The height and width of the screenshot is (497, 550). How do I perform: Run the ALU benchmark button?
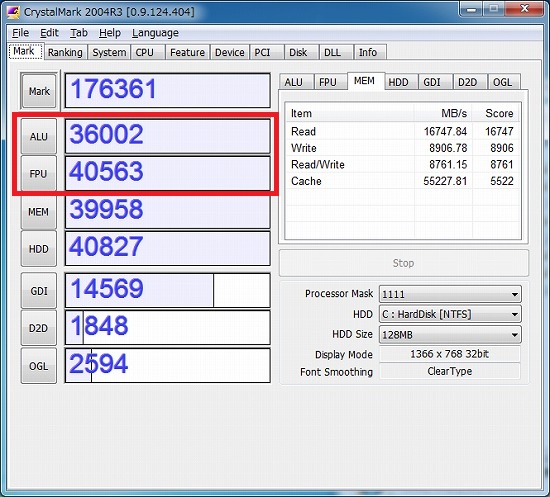39,136
